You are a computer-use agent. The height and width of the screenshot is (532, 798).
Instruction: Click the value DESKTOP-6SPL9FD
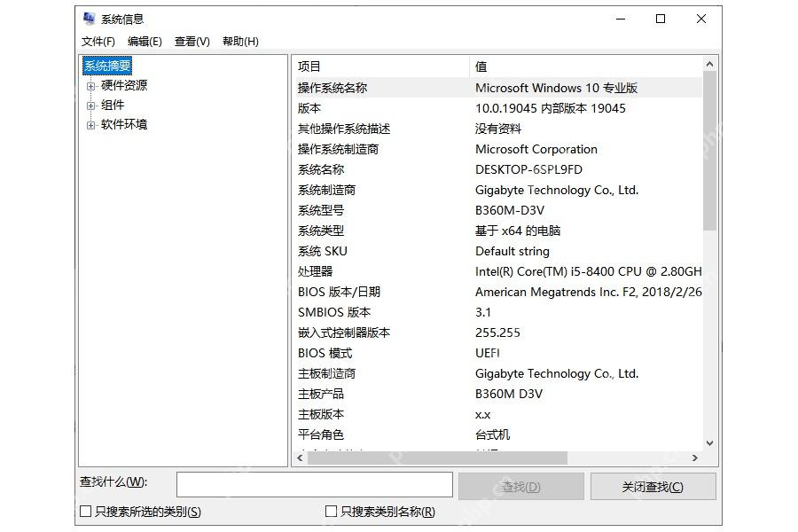(528, 169)
